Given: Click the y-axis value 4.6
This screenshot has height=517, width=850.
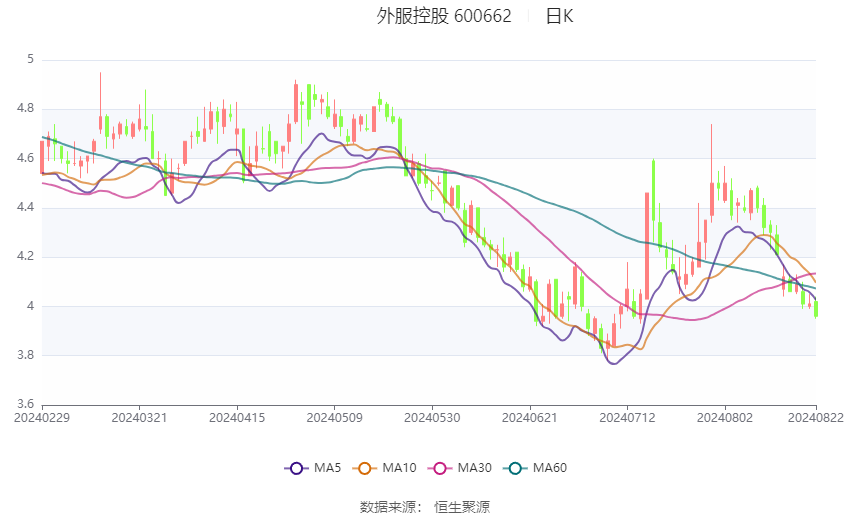Looking at the screenshot, I should [x=25, y=158].
